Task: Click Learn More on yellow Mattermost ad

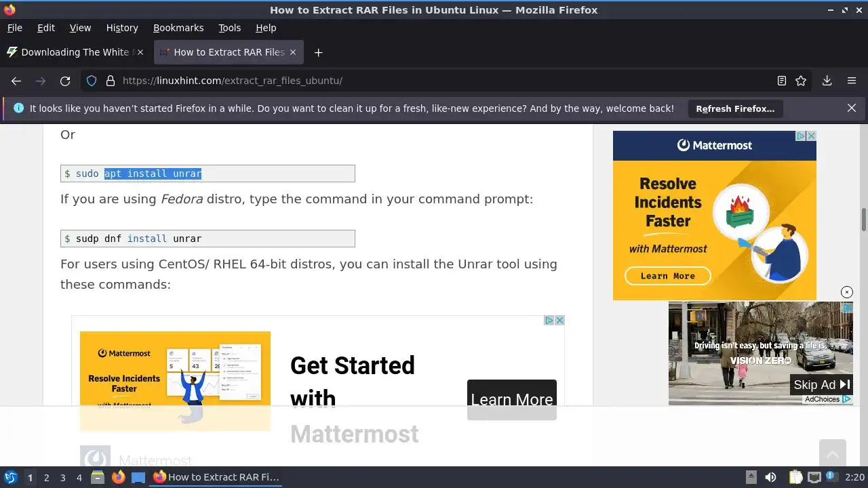Action: tap(668, 276)
